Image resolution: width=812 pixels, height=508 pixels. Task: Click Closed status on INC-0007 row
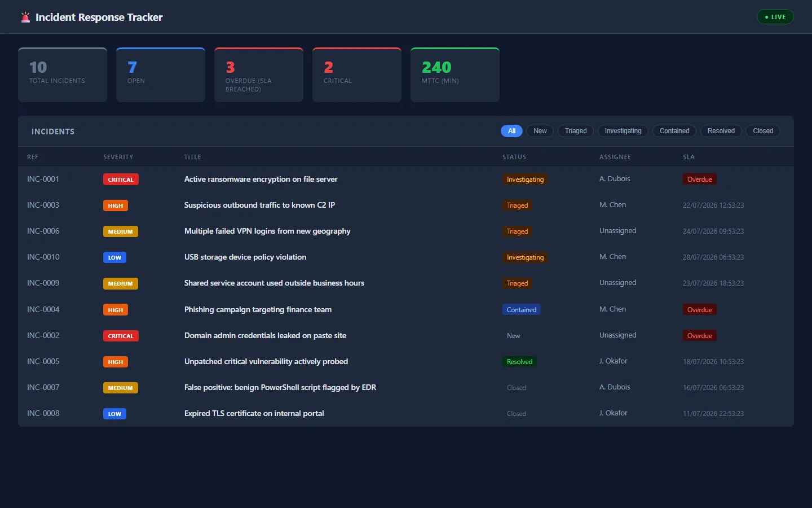tap(517, 388)
